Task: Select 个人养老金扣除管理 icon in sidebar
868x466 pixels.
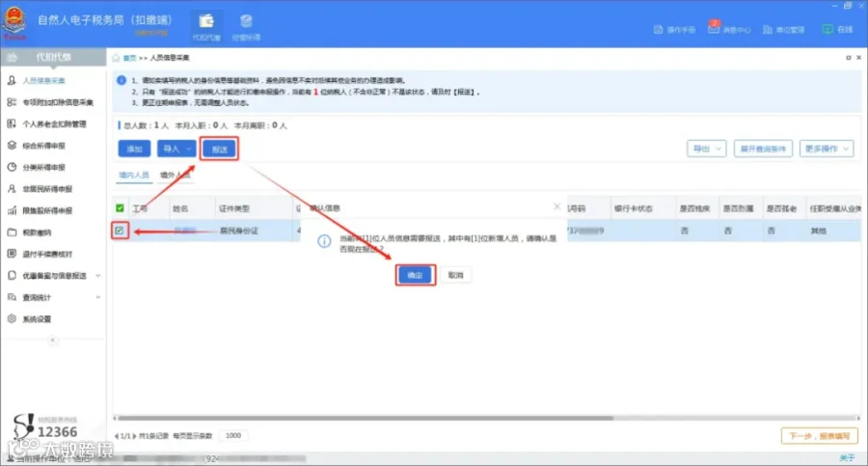Action: 12,123
